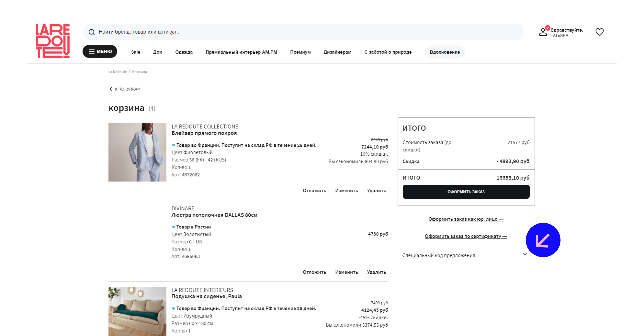Viewport: 644px width, 336px height.
Task: Follow Оформить заказ как юр. лицо link
Action: coord(466,219)
